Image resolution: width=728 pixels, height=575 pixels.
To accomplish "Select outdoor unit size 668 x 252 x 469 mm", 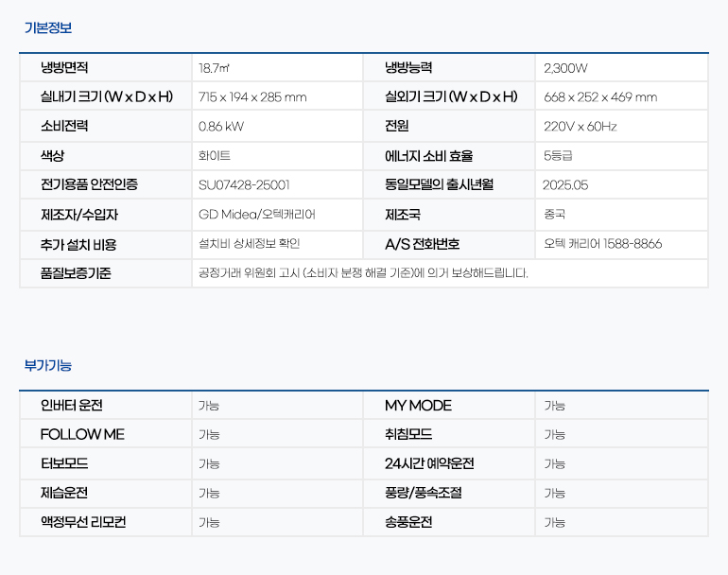I will click(600, 97).
